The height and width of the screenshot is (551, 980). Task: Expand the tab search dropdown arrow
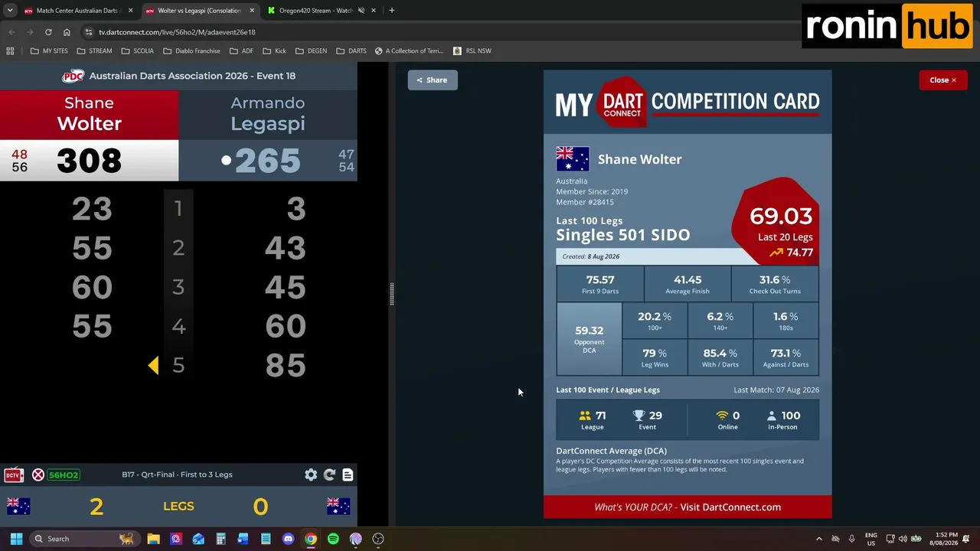pyautogui.click(x=9, y=11)
